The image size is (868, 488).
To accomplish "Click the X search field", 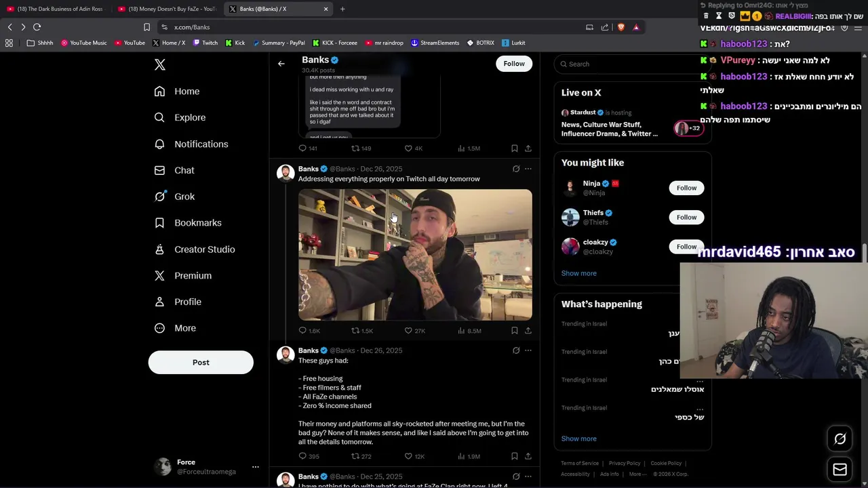I will point(632,64).
